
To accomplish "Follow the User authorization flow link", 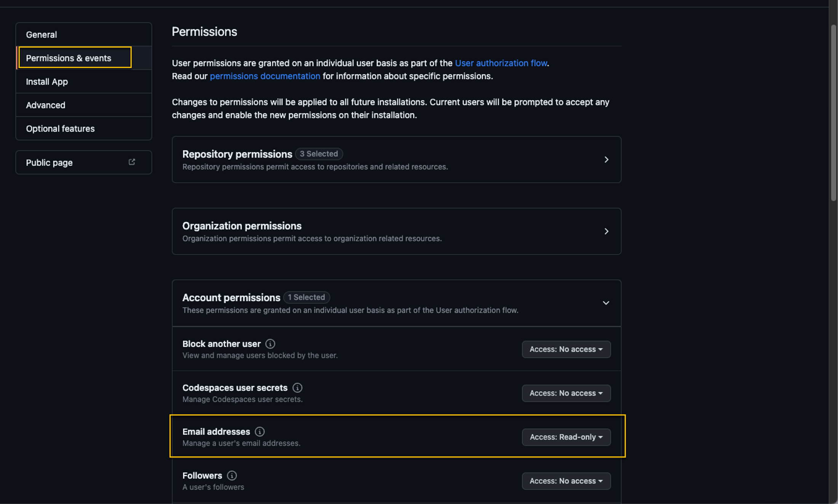I will (x=501, y=63).
